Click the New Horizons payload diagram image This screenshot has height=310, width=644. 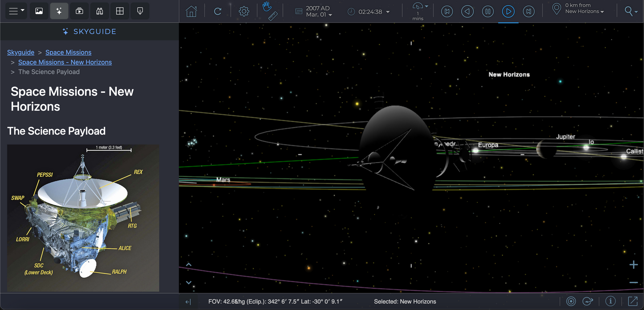tap(83, 218)
